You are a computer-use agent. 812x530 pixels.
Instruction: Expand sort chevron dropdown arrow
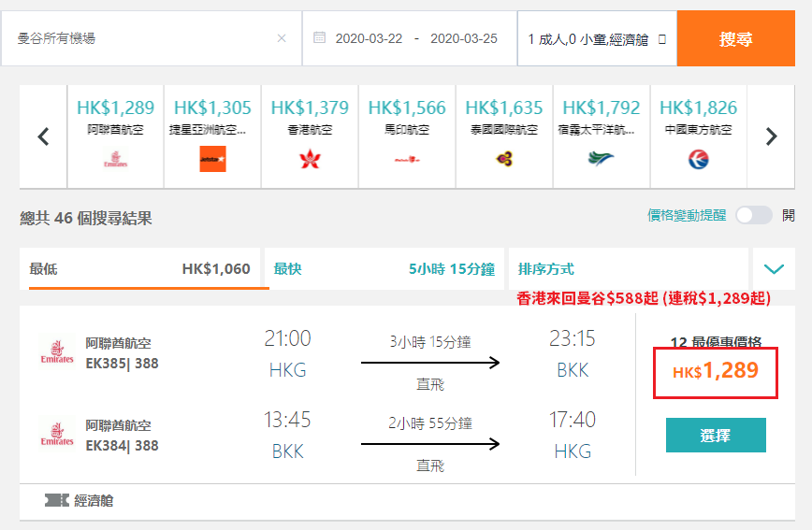coord(774,268)
